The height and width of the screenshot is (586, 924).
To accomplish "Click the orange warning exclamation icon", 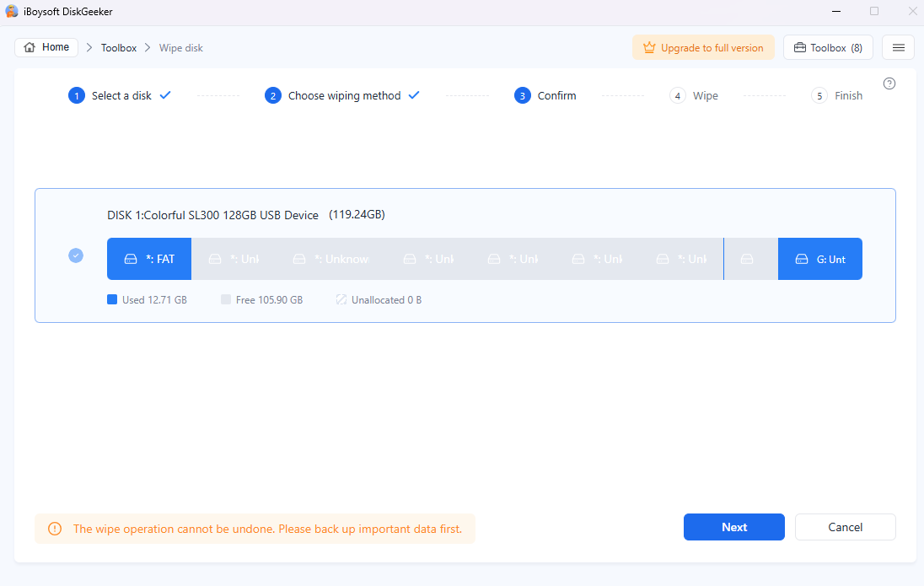I will (x=55, y=529).
